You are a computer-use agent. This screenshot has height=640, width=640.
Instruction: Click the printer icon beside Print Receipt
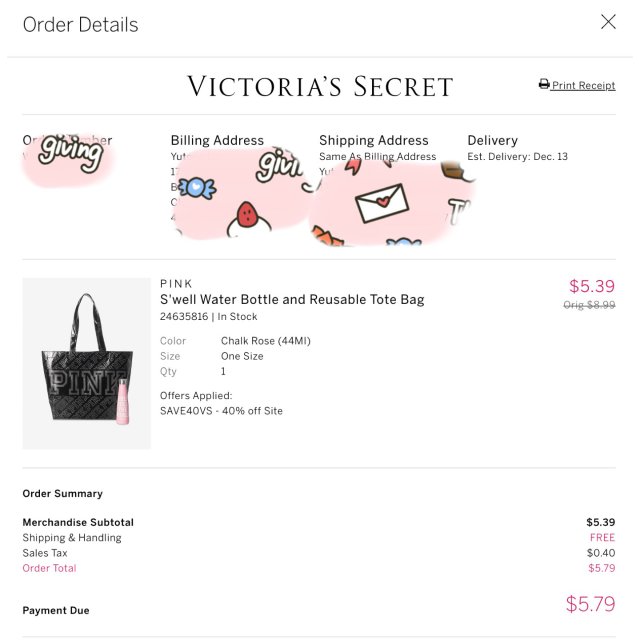click(544, 85)
